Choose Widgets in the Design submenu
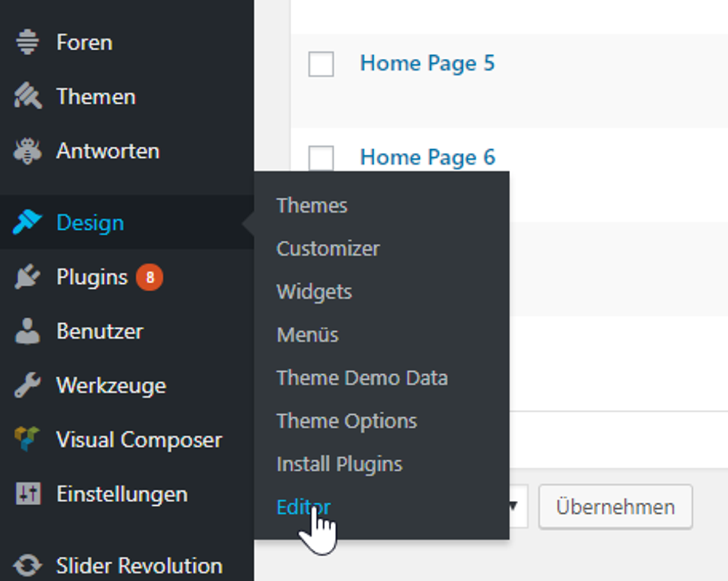 (x=314, y=292)
